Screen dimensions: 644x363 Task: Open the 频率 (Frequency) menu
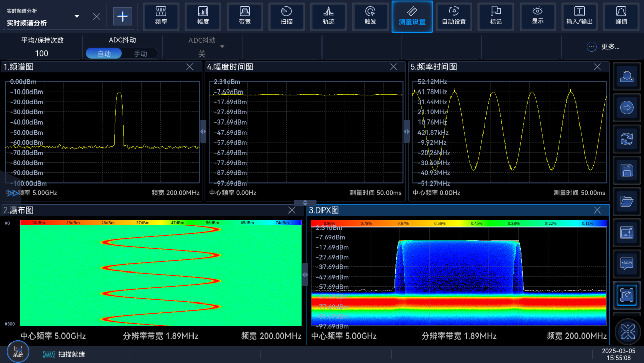tap(161, 16)
